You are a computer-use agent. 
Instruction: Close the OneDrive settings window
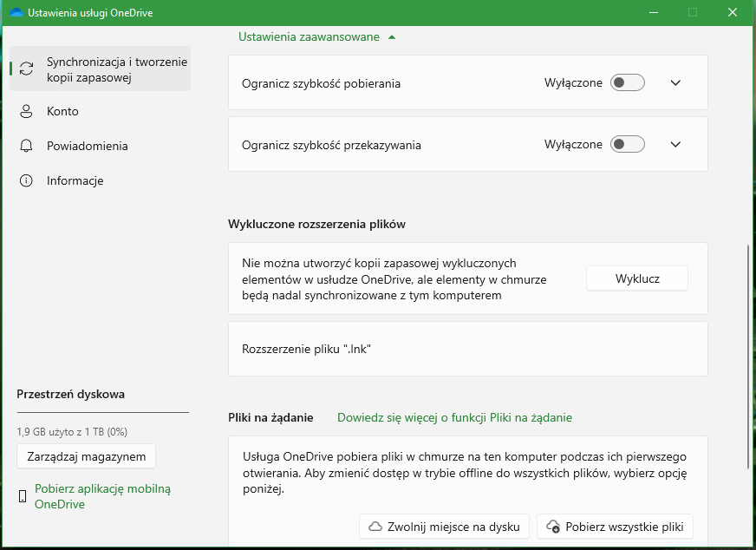[733, 12]
